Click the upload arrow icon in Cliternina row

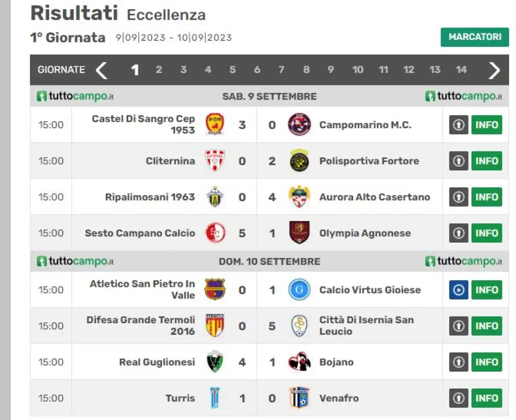pos(459,161)
